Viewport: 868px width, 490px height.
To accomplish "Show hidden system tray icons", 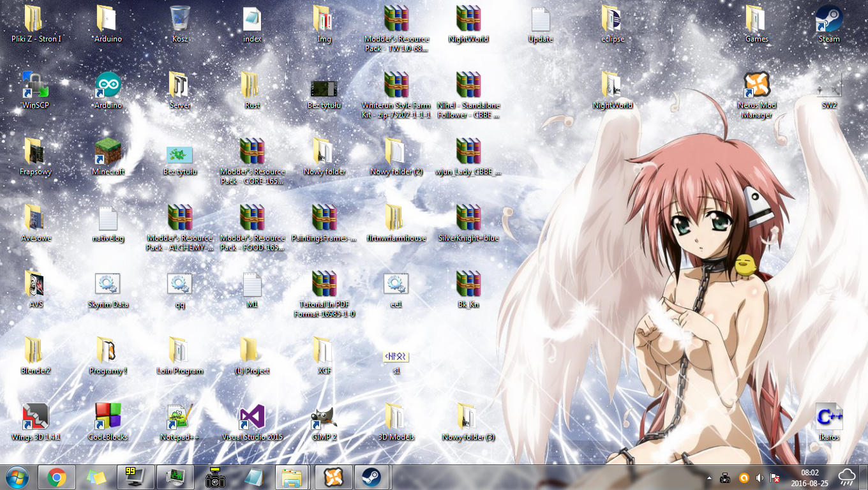I will click(x=709, y=477).
